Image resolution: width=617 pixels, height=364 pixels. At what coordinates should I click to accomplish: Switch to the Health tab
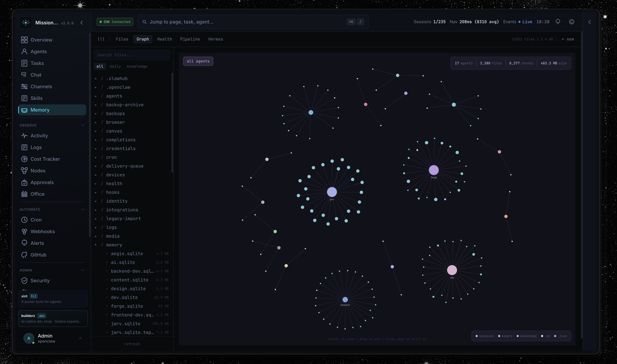point(164,39)
